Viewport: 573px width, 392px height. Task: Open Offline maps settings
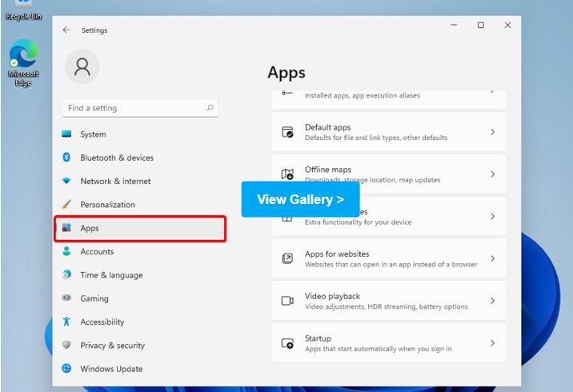(x=388, y=174)
